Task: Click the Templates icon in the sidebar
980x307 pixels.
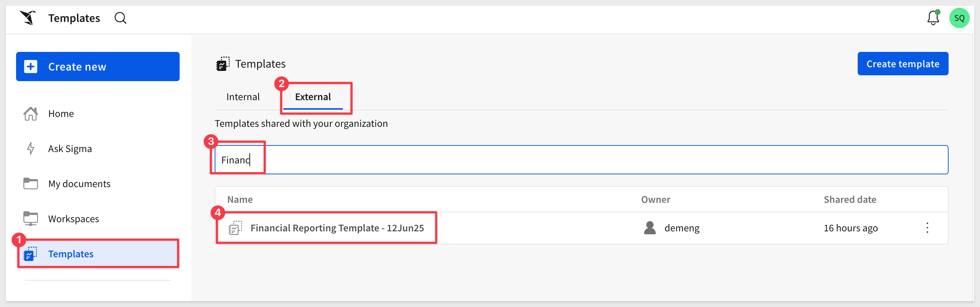Action: point(30,254)
